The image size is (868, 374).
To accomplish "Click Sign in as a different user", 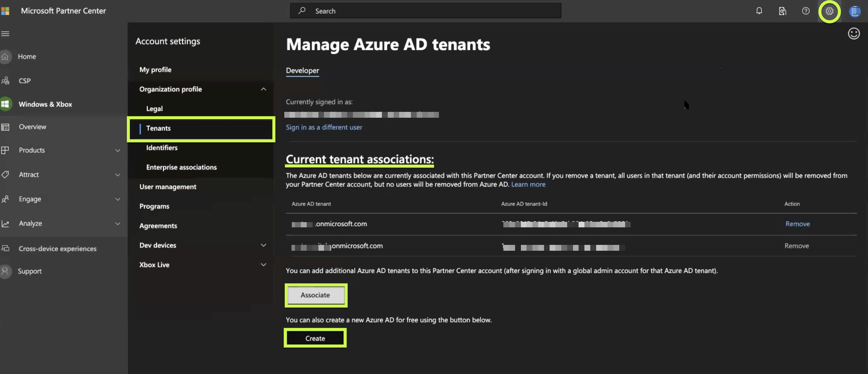I will coord(324,127).
